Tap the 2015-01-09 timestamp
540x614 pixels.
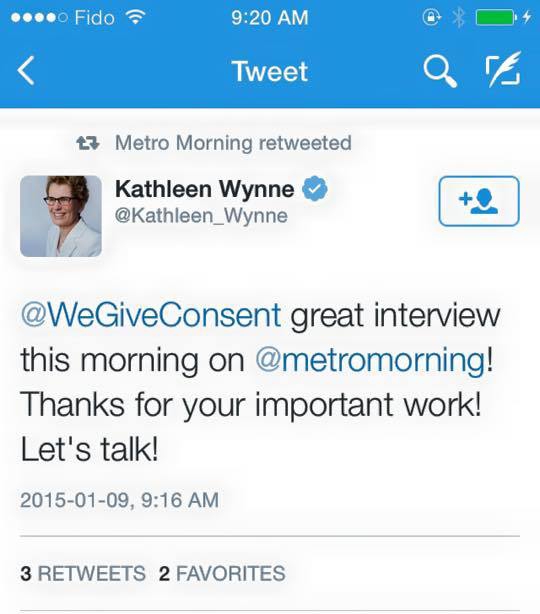tap(119, 500)
